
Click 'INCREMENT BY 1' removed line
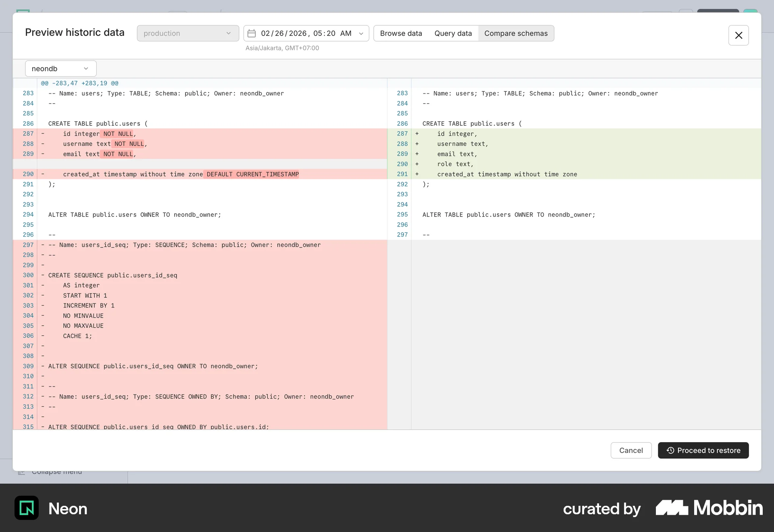pos(200,305)
